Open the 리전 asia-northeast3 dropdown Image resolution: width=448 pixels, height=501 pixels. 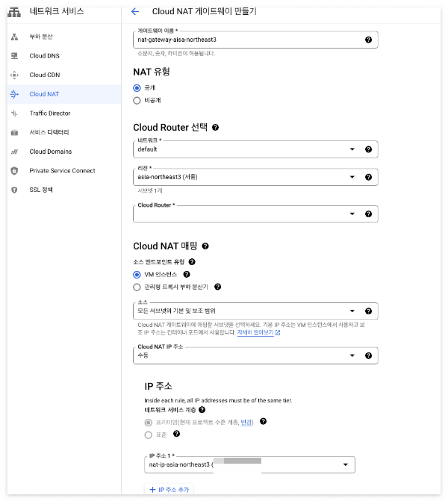255,177
